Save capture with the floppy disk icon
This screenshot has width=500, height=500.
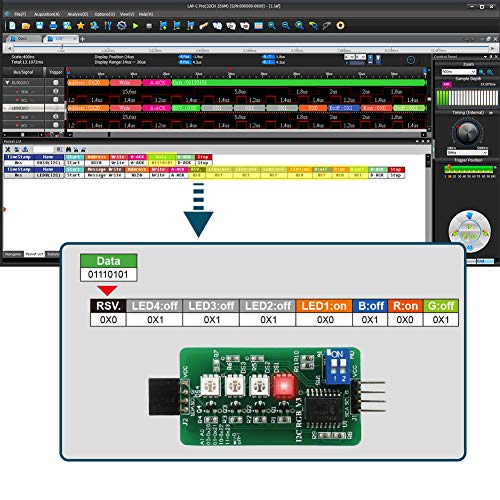coord(40,25)
